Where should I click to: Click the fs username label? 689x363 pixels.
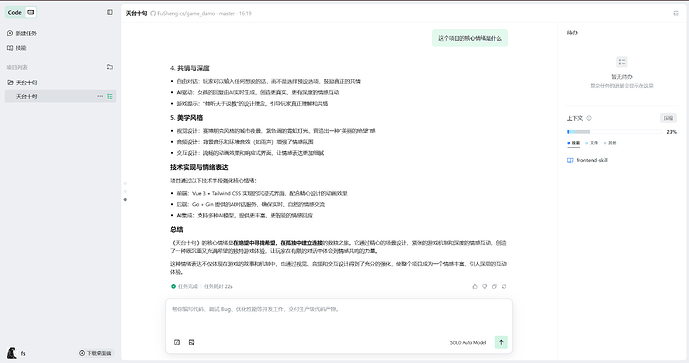[x=23, y=353]
